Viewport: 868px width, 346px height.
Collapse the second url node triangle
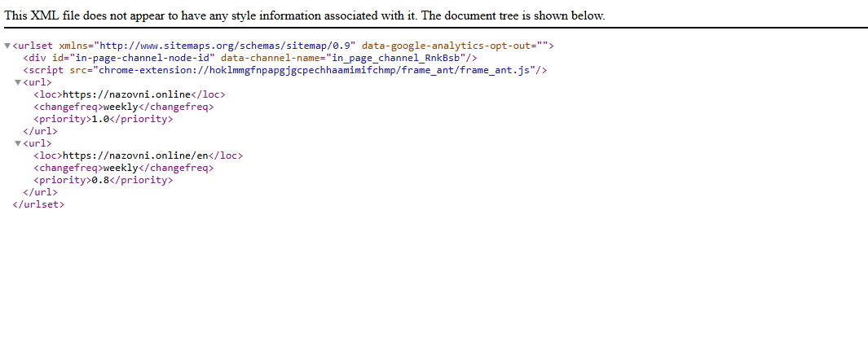click(18, 143)
